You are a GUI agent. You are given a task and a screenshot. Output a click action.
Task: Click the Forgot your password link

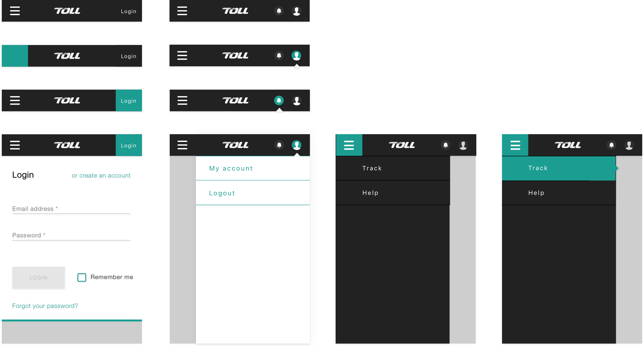(45, 306)
